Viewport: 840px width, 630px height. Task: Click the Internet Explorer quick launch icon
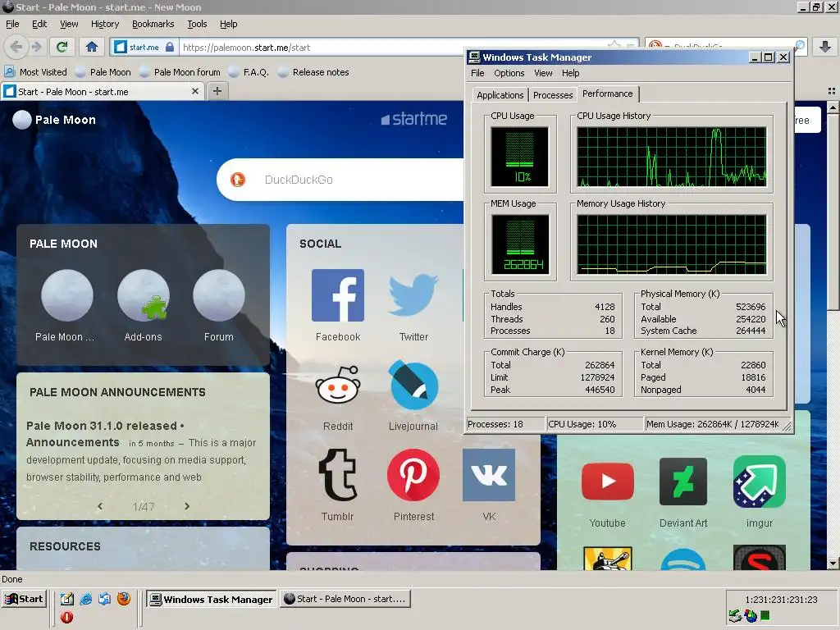click(85, 599)
